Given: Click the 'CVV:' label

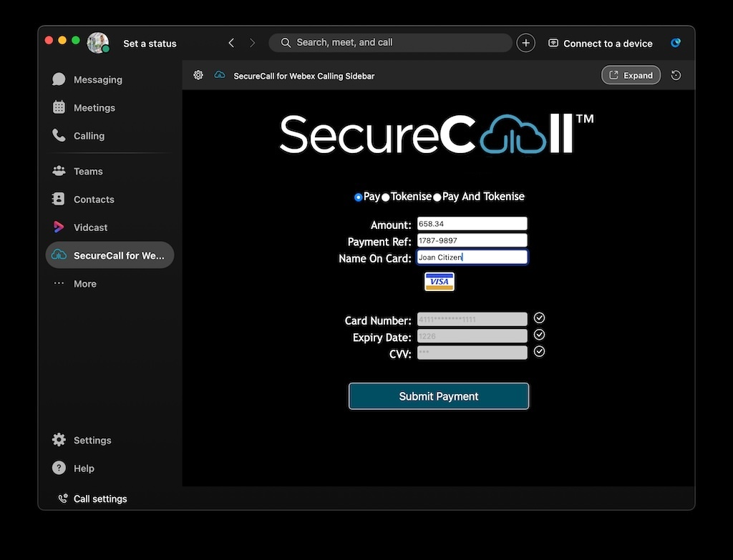Looking at the screenshot, I should point(400,354).
